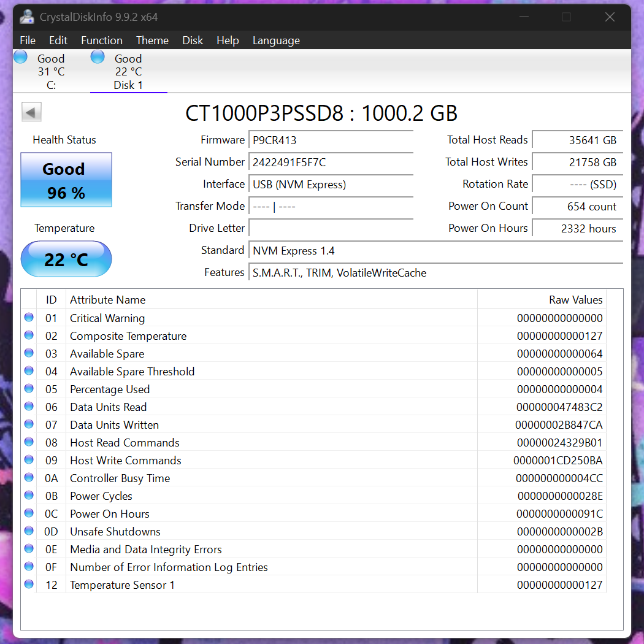Click status orb for Host Read Commands row
This screenshot has width=644, height=644.
coord(29,442)
